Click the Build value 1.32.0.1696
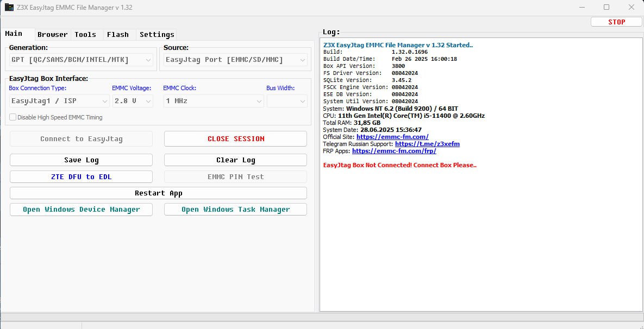644x329 pixels. click(x=409, y=52)
